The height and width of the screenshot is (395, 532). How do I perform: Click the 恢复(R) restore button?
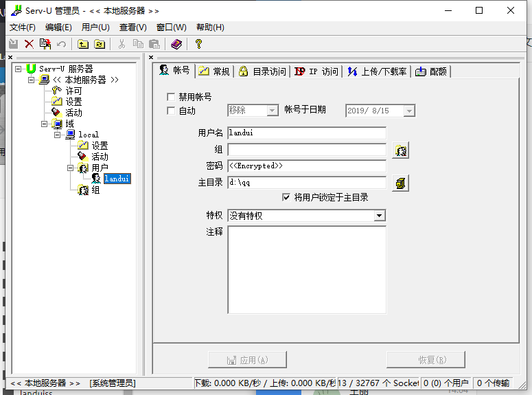pos(426,360)
